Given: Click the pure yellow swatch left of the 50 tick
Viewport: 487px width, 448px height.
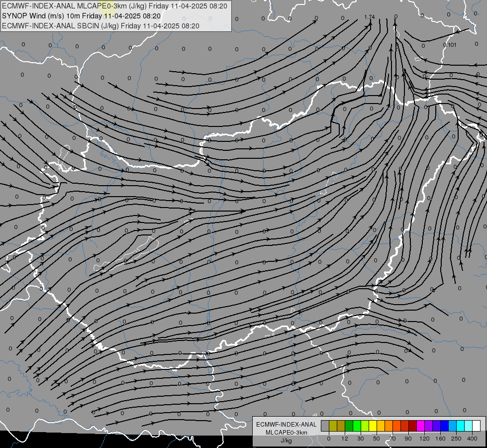Looking at the screenshot, I should pyautogui.click(x=373, y=426).
